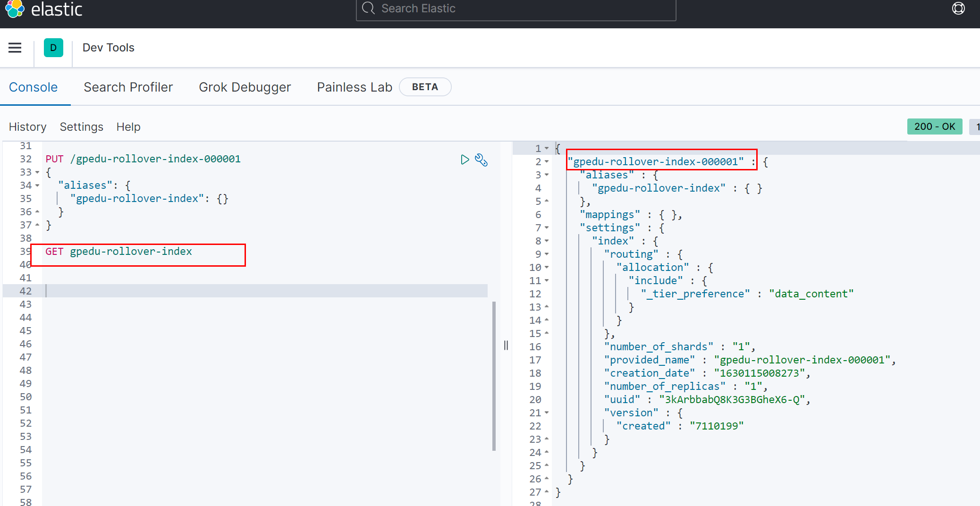Click the "mappings" line in response

pos(631,215)
